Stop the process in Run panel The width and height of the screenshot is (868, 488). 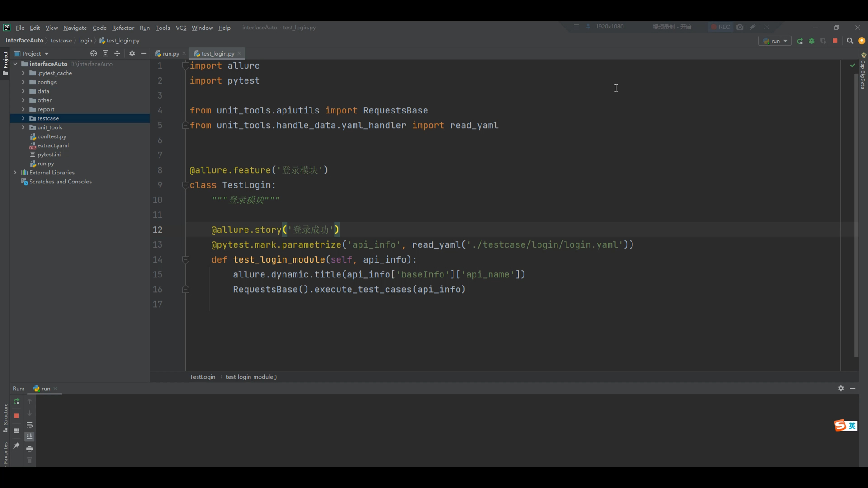click(x=16, y=416)
